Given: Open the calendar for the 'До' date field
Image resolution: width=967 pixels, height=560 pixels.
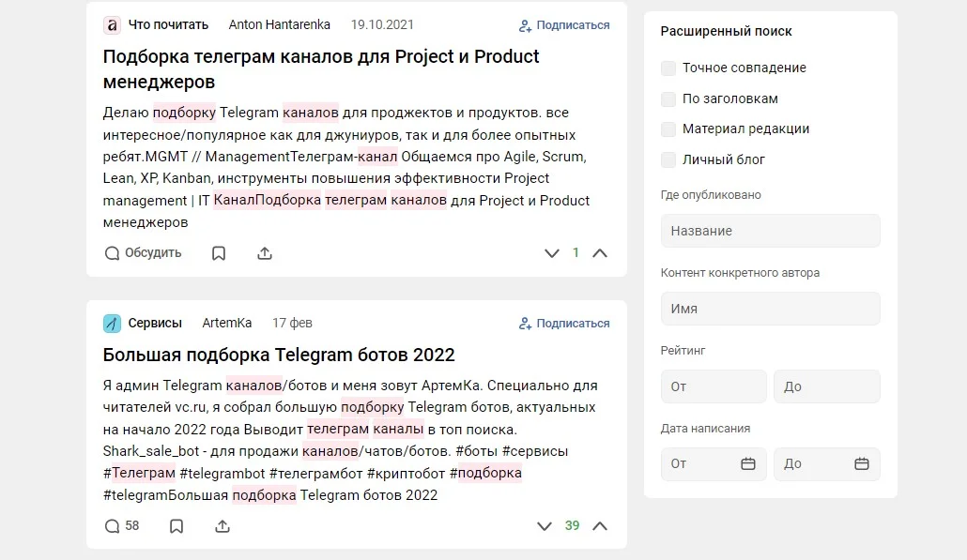Looking at the screenshot, I should click(862, 463).
